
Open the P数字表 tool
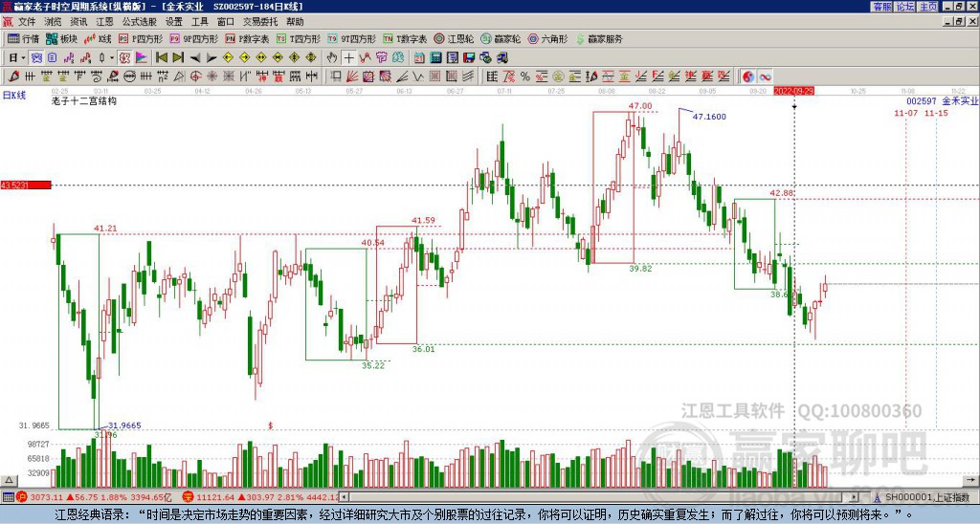coord(248,38)
